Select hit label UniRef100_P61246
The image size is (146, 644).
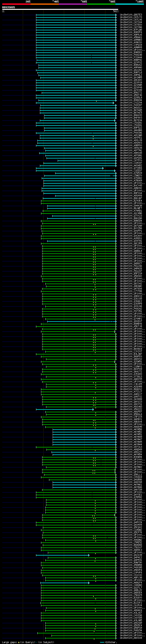[x=131, y=266]
